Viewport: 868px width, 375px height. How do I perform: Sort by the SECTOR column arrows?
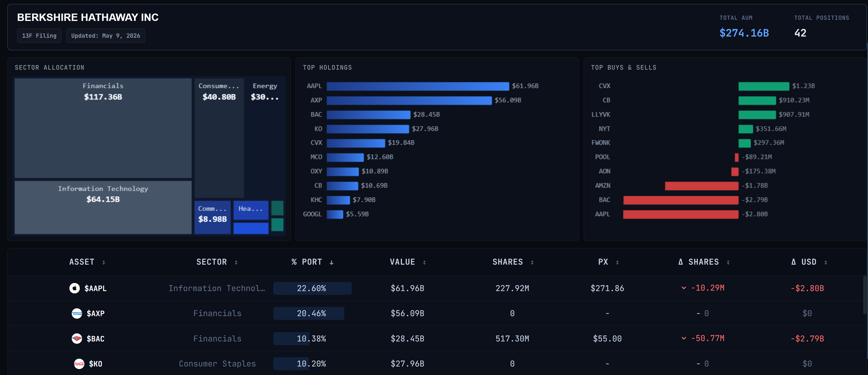click(x=236, y=263)
